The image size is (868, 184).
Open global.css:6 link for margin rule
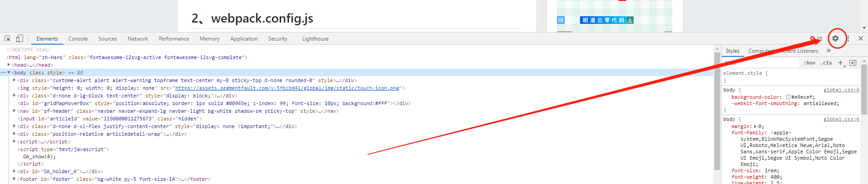coord(841,119)
